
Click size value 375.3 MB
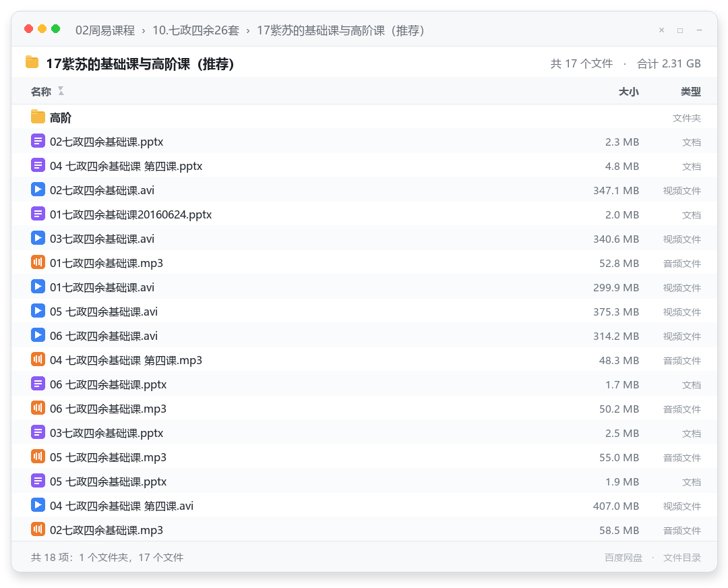coord(616,312)
